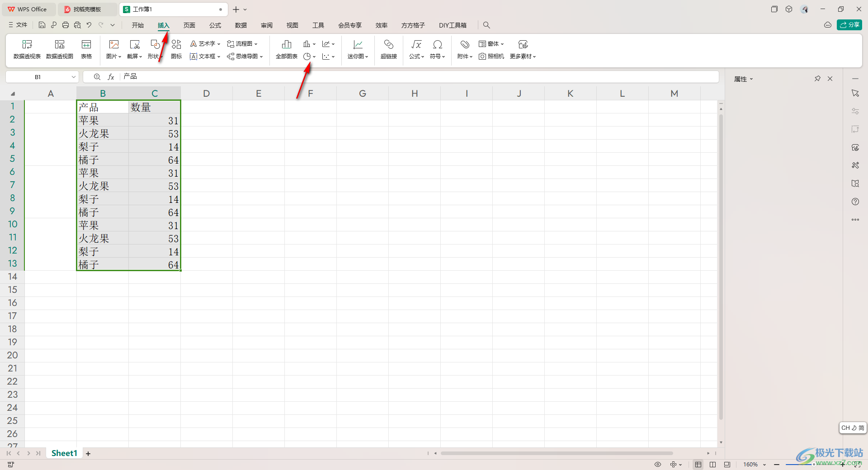The image size is (868, 470).
Task: Click the export PDF icon next to save
Action: (54, 25)
